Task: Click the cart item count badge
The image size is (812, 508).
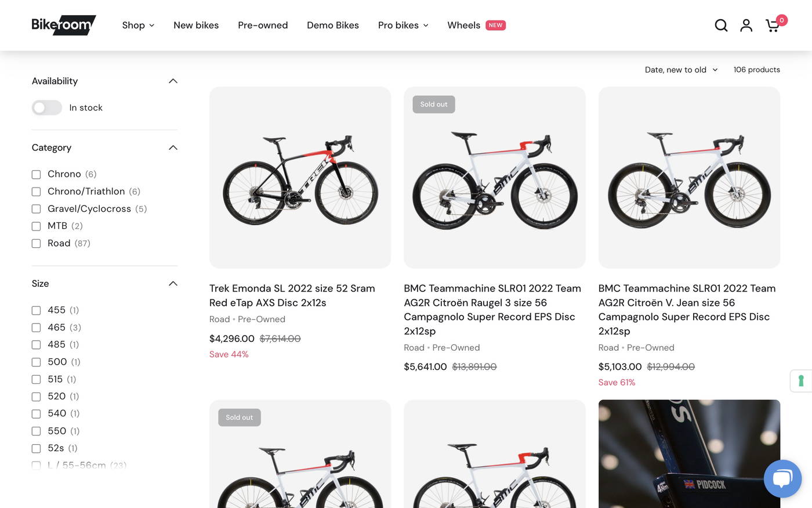Action: tap(781, 19)
